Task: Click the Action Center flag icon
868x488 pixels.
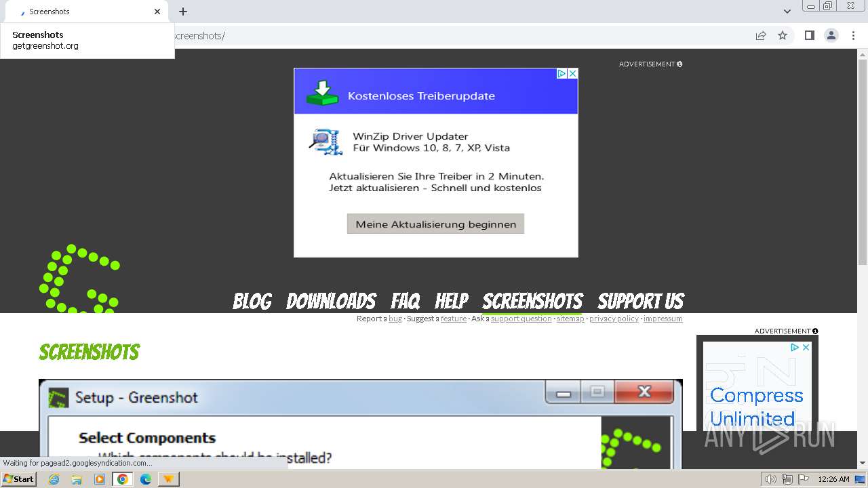Action: pyautogui.click(x=804, y=479)
